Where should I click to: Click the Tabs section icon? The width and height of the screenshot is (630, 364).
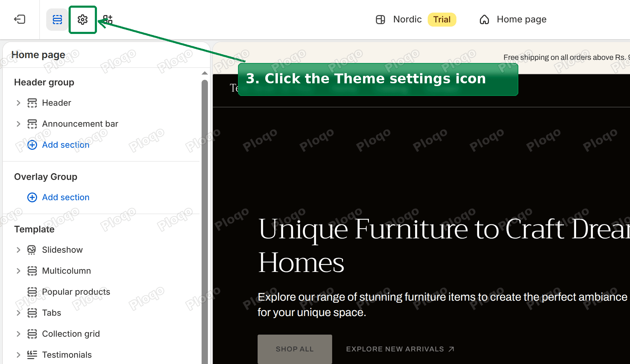[32, 313]
